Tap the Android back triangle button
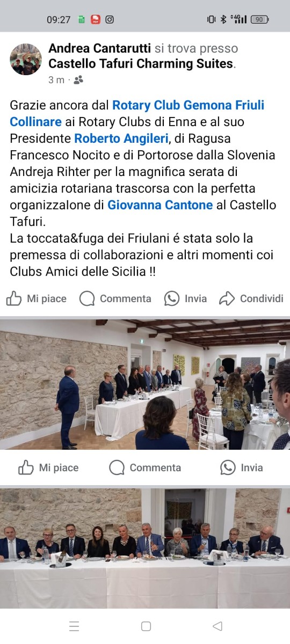Viewport: 290px width, 644px height. coord(218,626)
